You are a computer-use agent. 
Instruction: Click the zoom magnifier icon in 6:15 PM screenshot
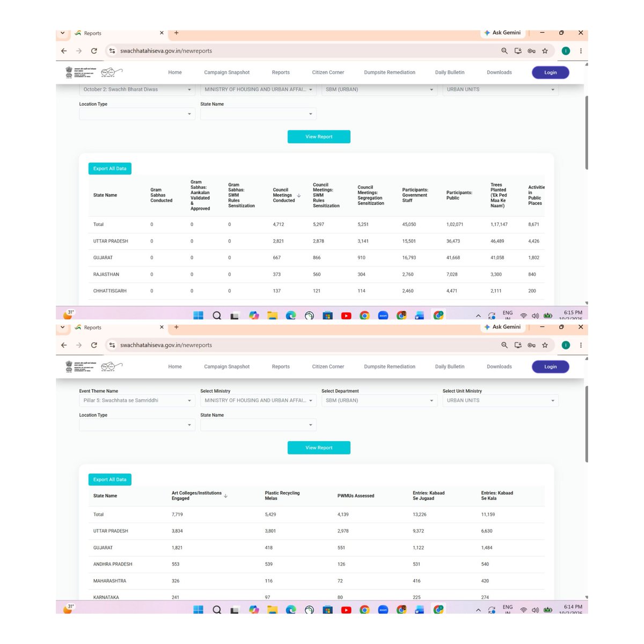coord(504,51)
